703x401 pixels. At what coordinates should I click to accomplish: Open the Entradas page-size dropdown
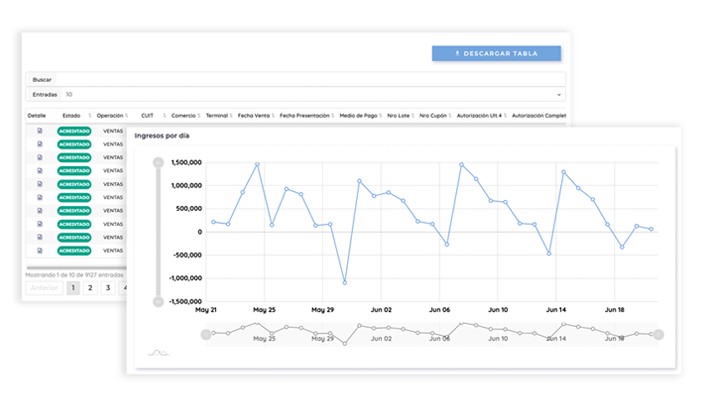point(312,95)
